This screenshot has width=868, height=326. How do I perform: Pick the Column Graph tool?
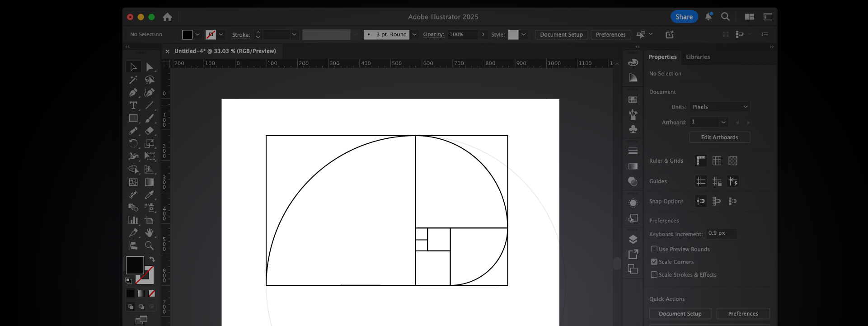133,220
